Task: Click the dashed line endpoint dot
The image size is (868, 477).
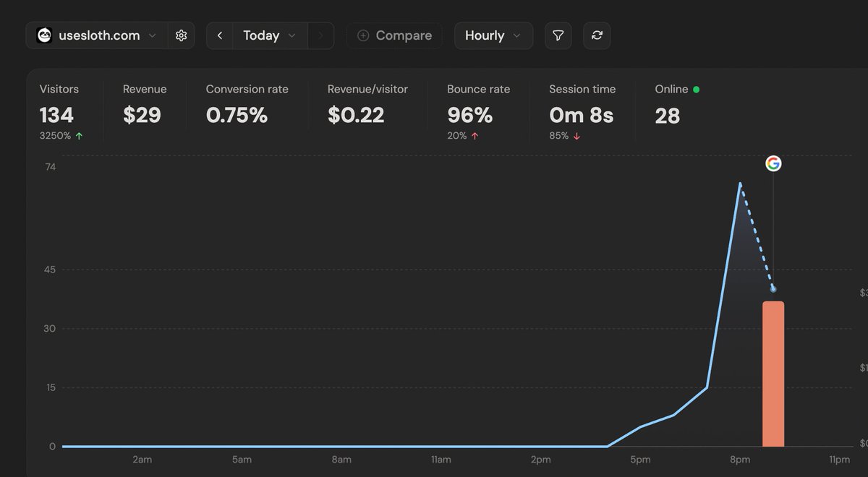Action: (773, 289)
